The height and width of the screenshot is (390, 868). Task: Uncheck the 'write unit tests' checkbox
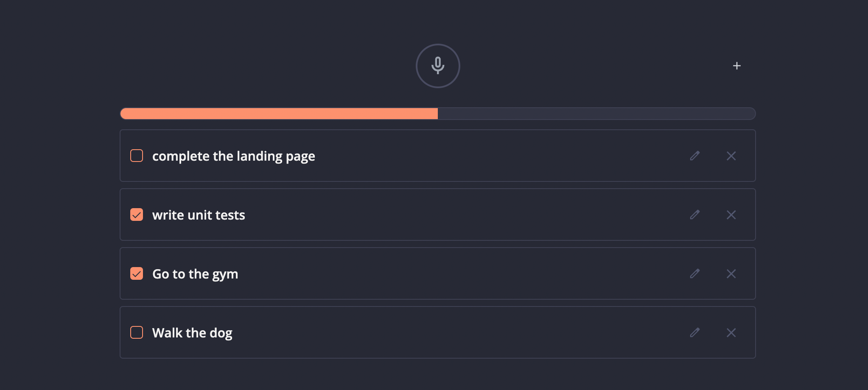click(x=137, y=215)
